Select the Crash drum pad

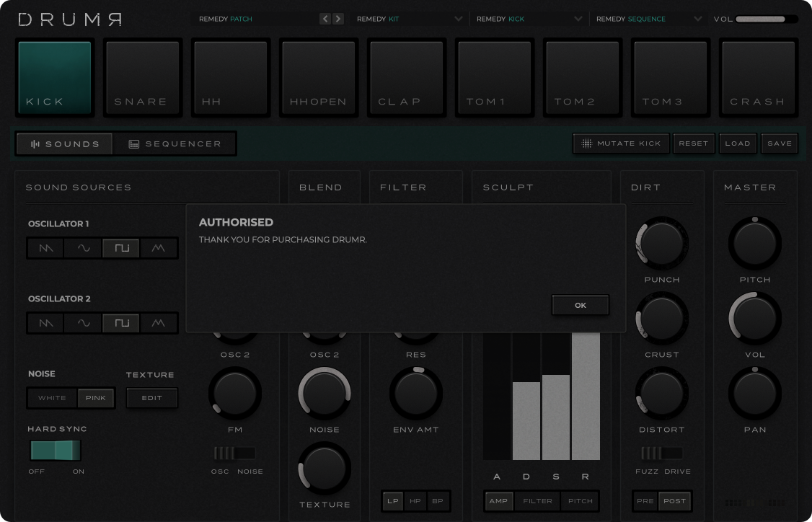[x=759, y=78]
